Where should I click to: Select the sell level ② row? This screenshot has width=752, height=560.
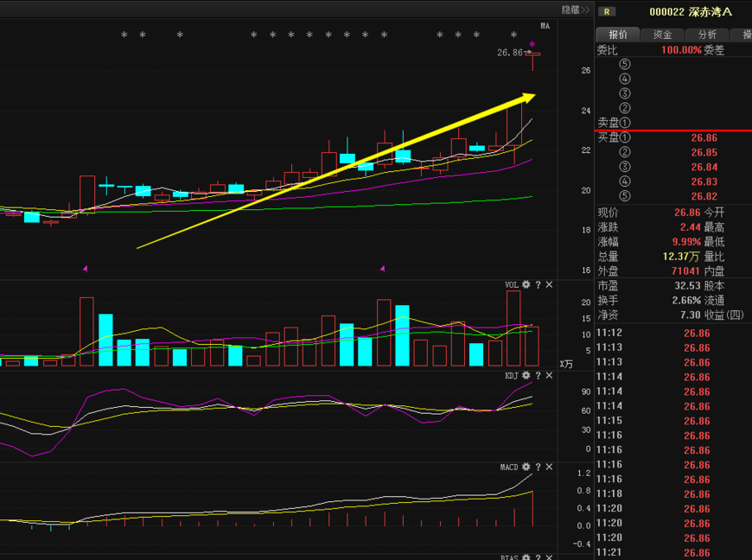[x=673, y=108]
